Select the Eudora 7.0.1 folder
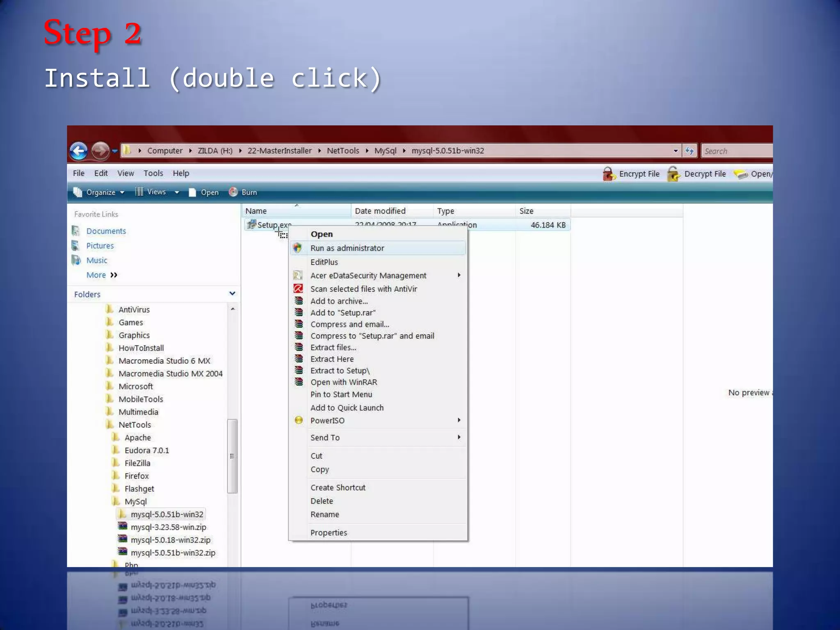Viewport: 840px width, 630px height. (x=146, y=450)
